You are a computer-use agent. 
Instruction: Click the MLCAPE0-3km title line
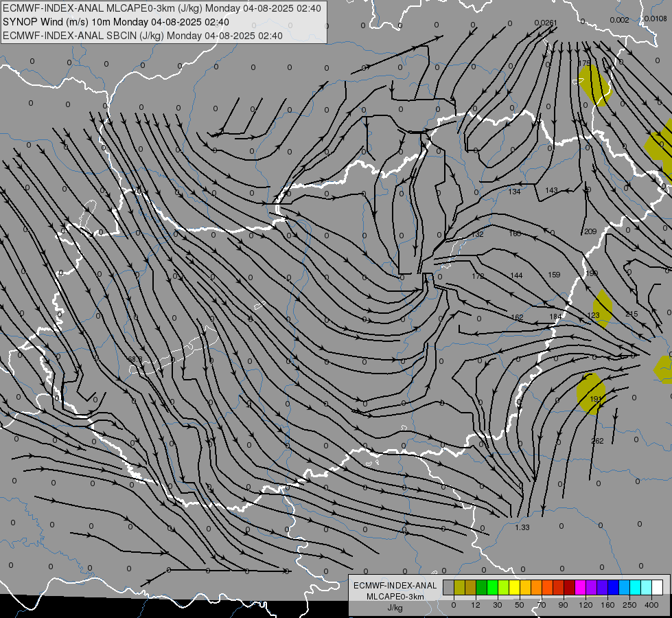162,8
